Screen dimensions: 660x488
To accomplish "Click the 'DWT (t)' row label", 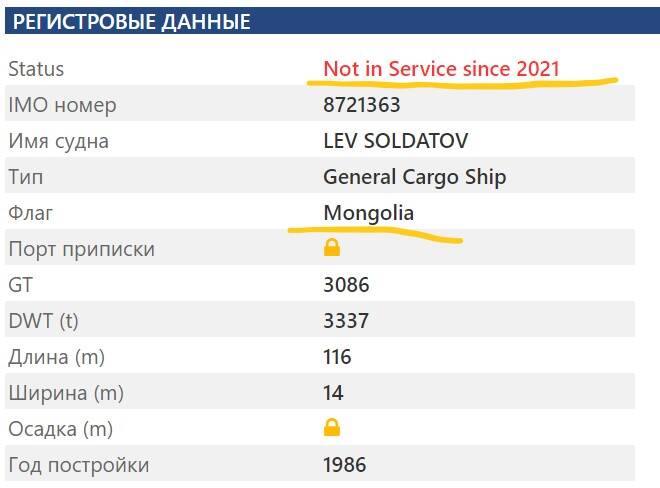I will pos(42,321).
